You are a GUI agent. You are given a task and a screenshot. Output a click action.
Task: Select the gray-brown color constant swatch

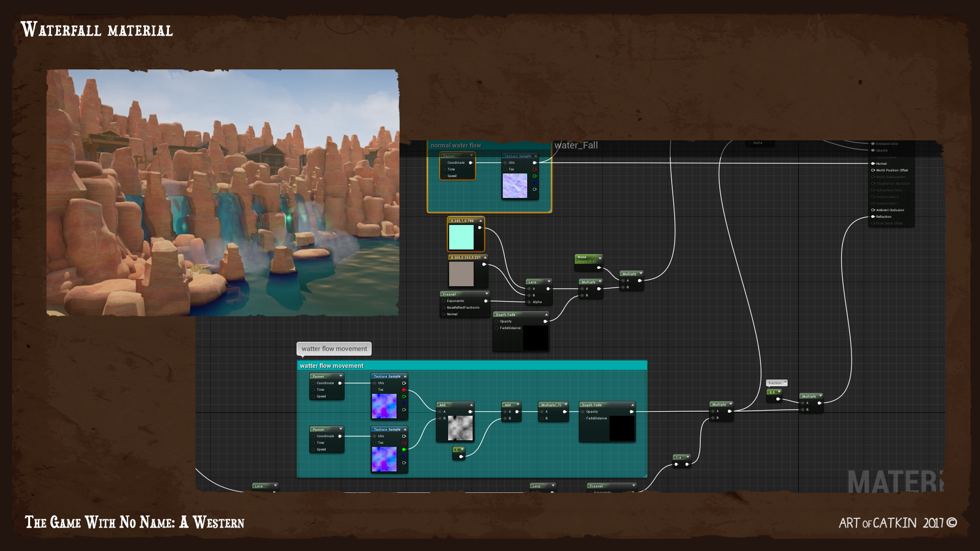[x=461, y=274]
